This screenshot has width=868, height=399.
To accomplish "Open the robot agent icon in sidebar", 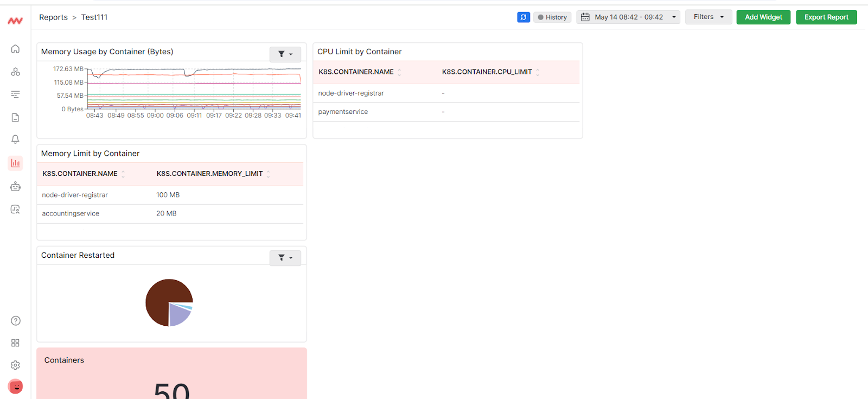I will pyautogui.click(x=15, y=186).
